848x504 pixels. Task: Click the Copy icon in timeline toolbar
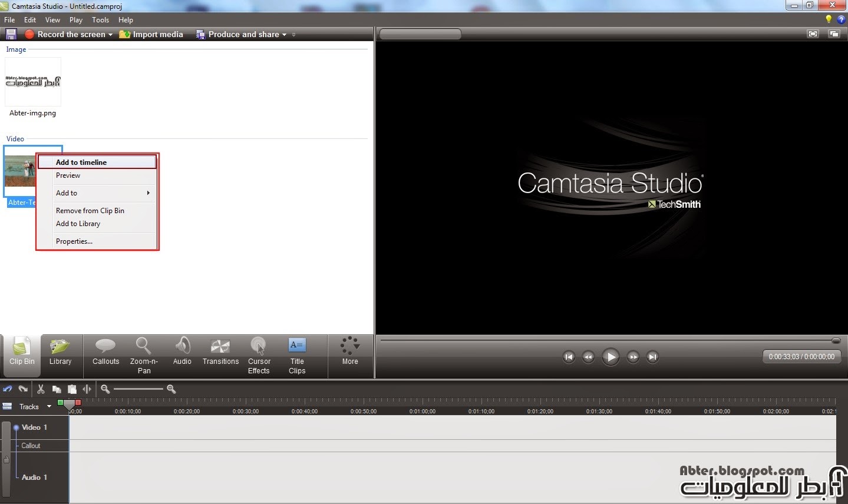(x=57, y=389)
